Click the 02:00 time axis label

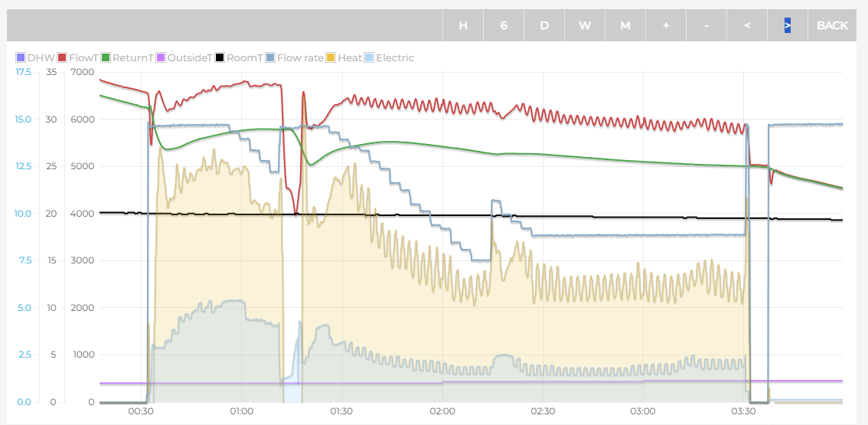tap(442, 411)
